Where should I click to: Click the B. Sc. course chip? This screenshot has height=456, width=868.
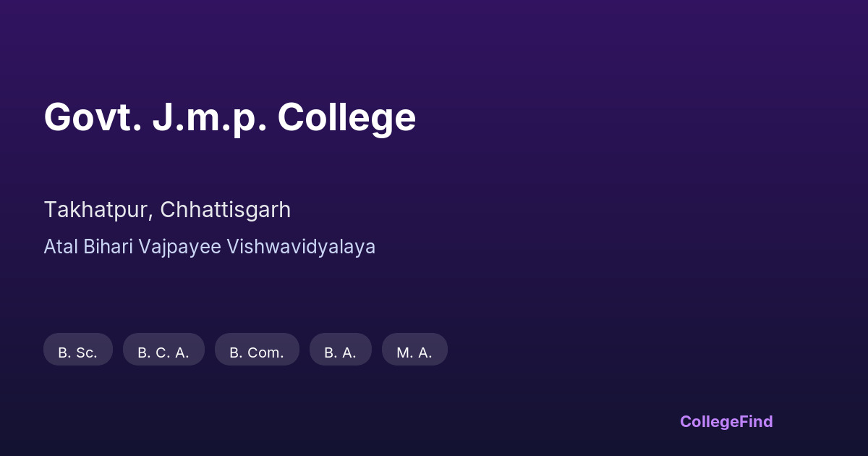[78, 350]
